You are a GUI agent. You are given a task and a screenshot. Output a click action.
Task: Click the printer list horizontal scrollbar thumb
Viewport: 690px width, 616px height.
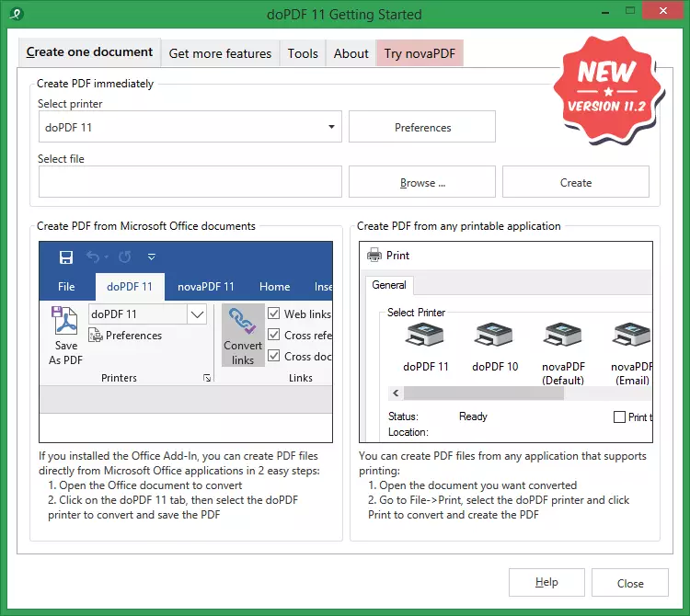click(483, 394)
